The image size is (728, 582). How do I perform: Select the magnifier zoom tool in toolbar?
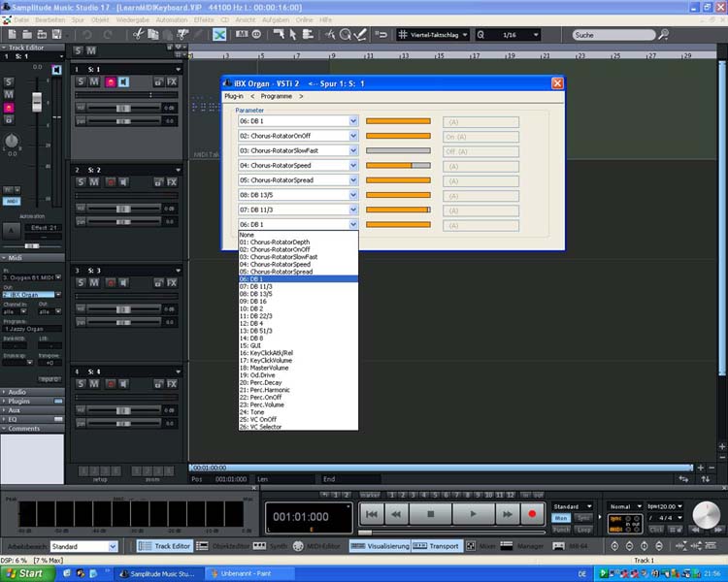click(345, 34)
